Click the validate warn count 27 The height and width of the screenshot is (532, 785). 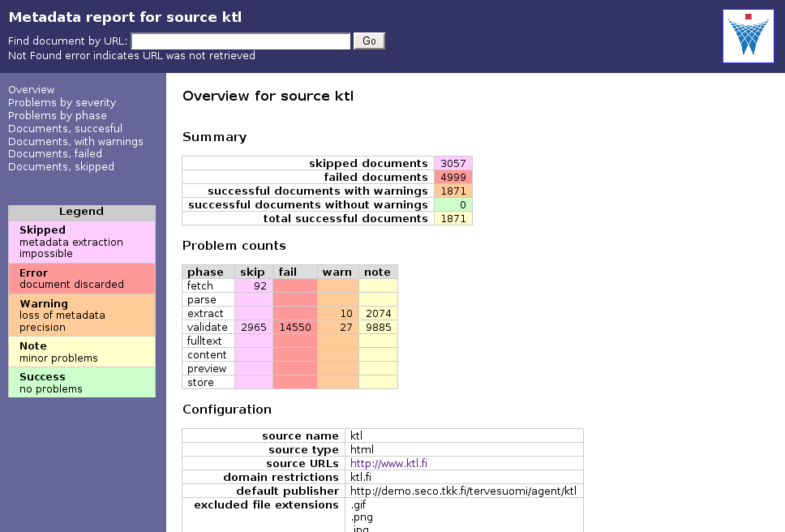tap(338, 328)
